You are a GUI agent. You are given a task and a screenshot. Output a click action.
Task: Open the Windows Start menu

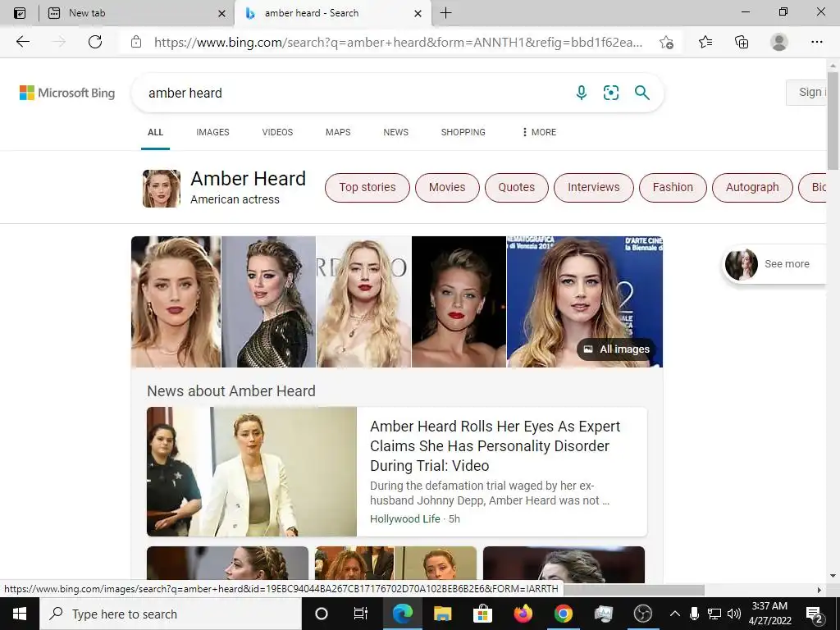(x=20, y=614)
